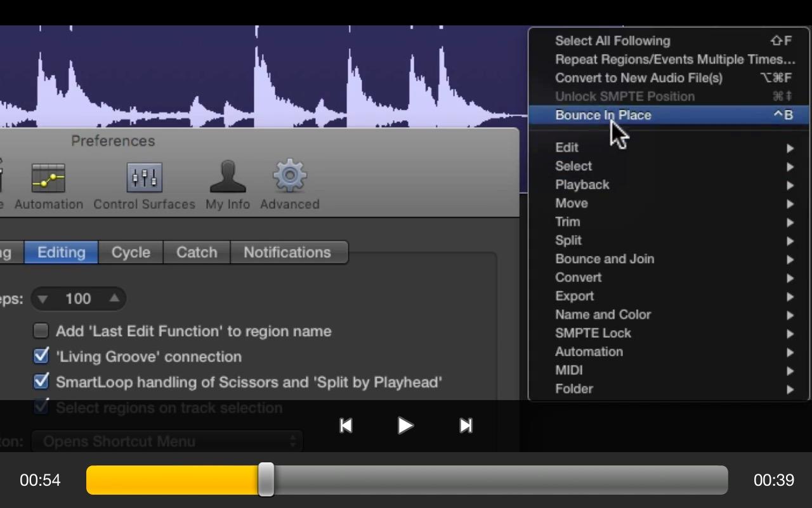Click the audio waveform region

(263, 76)
